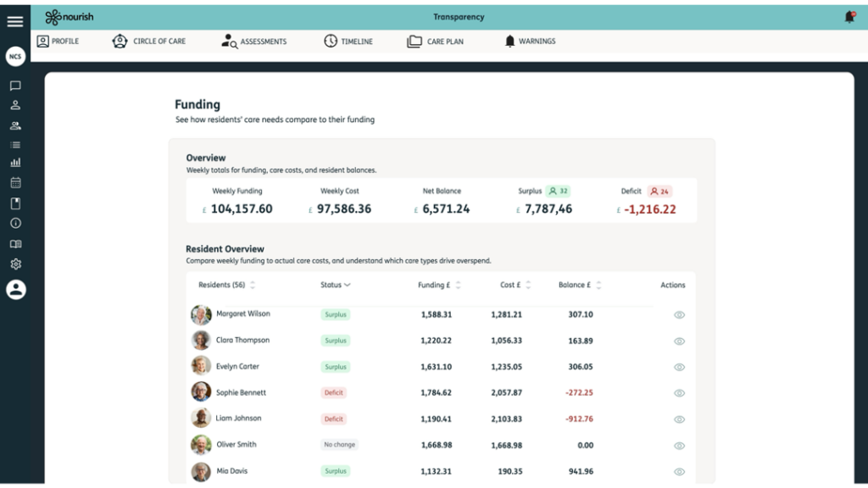Go to the Circle of Care tab
The image size is (868, 488).
[x=149, y=41]
